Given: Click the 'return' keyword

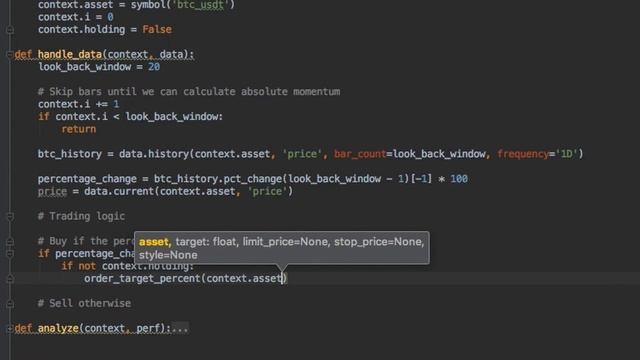Looking at the screenshot, I should (x=79, y=129).
